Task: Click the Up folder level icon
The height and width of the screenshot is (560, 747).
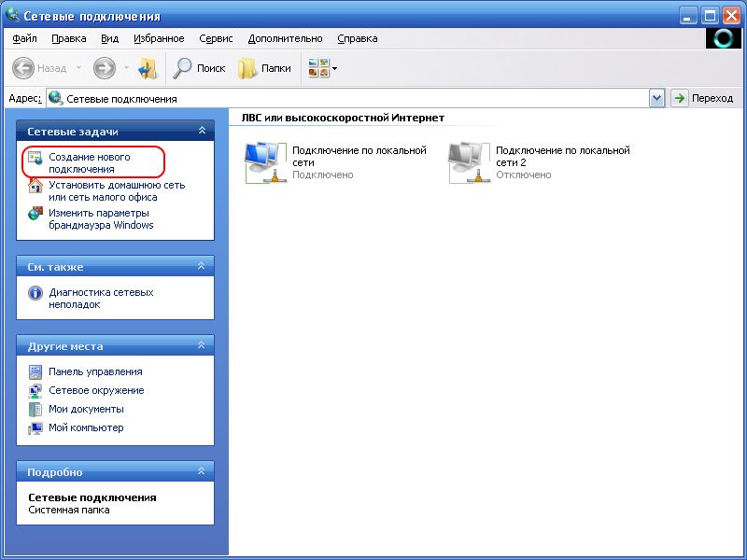Action: point(148,68)
